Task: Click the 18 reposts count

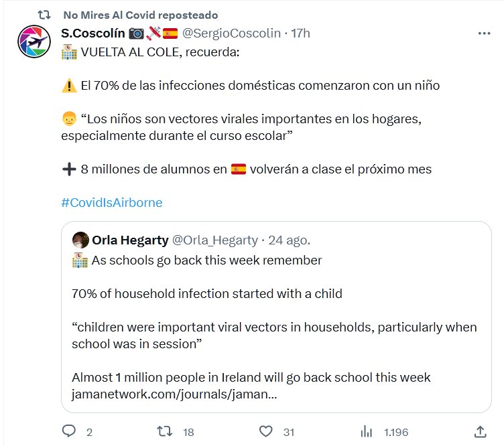Action: point(188,432)
